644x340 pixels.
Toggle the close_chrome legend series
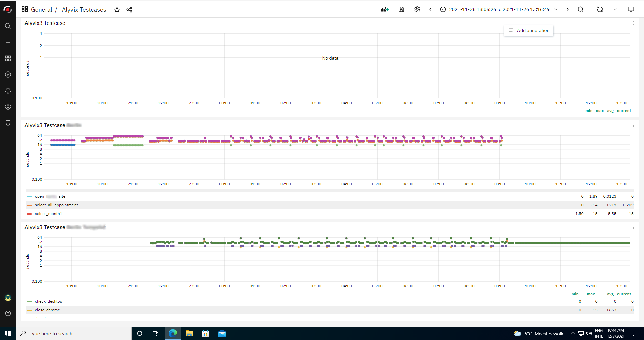47,310
